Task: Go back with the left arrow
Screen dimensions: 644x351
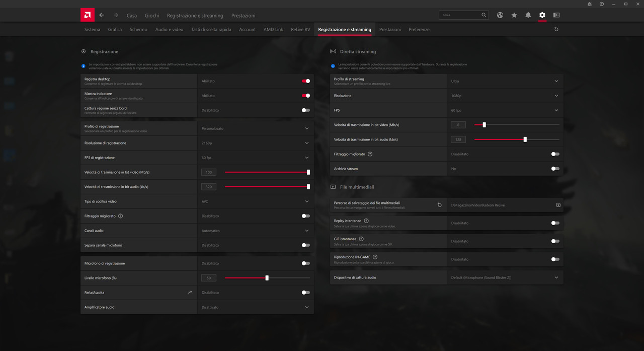Action: click(x=102, y=15)
